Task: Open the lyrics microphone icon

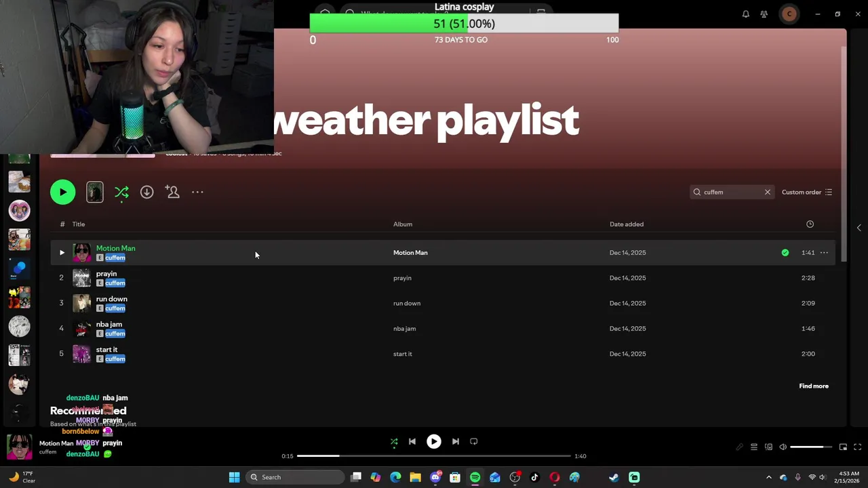Action: tap(739, 447)
